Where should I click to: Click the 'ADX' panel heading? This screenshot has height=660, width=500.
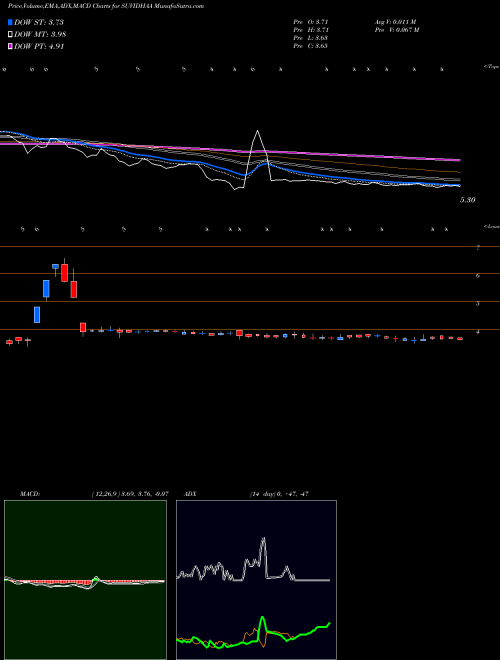(x=190, y=494)
